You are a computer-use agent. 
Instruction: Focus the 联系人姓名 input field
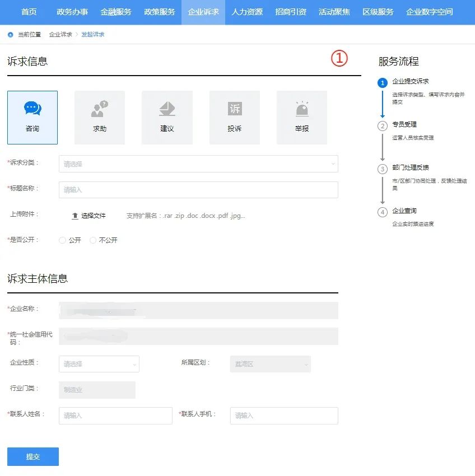point(115,416)
